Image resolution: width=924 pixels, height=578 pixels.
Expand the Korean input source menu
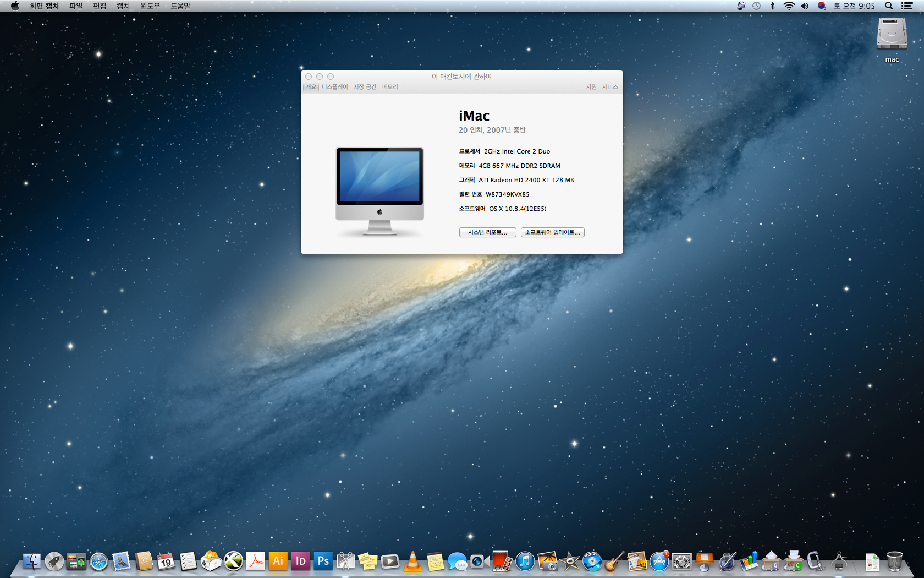822,6
